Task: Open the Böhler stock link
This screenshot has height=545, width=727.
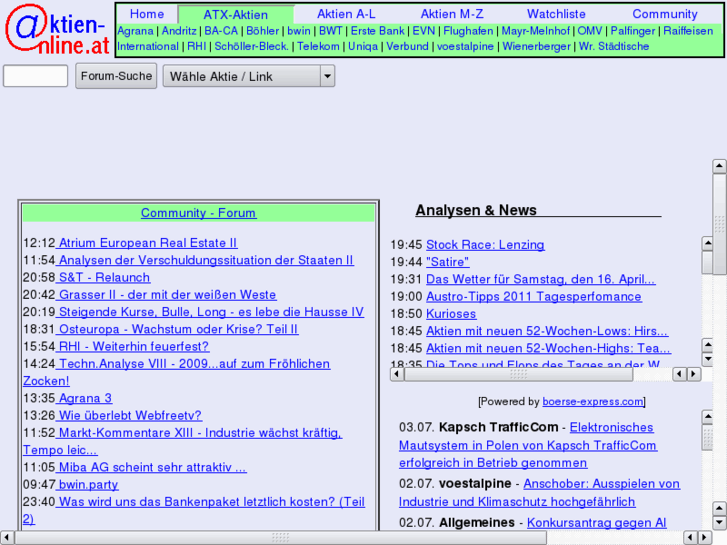Action: coord(262,31)
